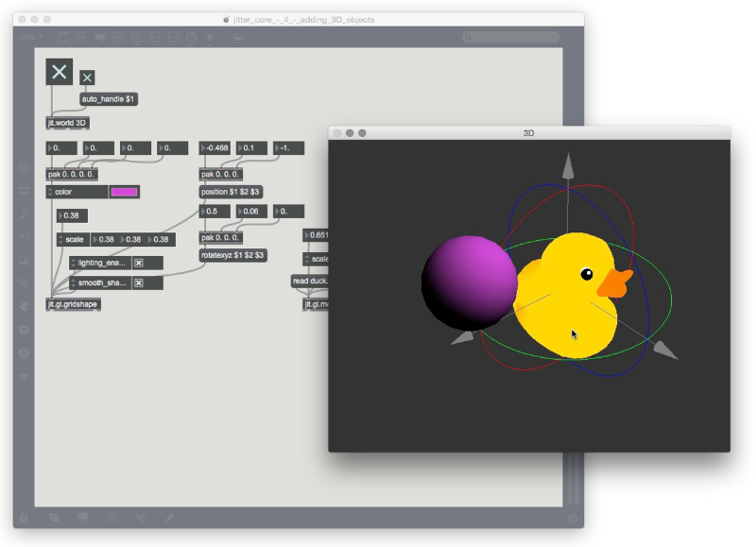Open the lighting_enable attribute dropdown
Viewport: 756px width, 547px height.
coord(75,263)
